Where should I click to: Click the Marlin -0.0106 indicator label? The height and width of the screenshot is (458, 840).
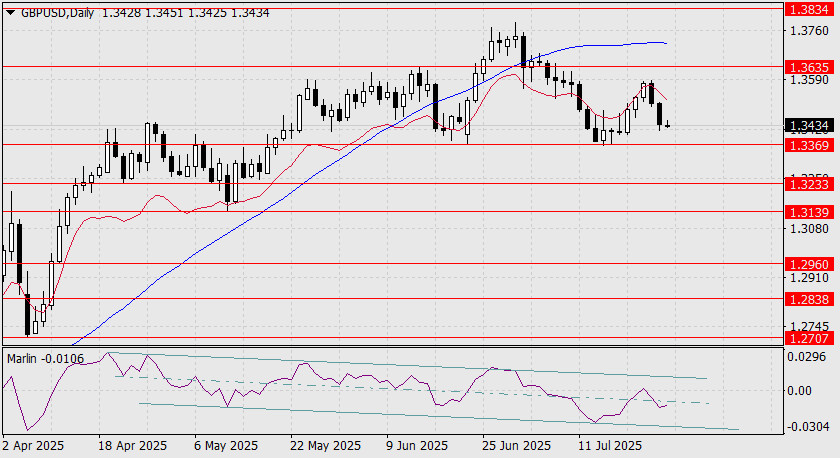(x=46, y=359)
